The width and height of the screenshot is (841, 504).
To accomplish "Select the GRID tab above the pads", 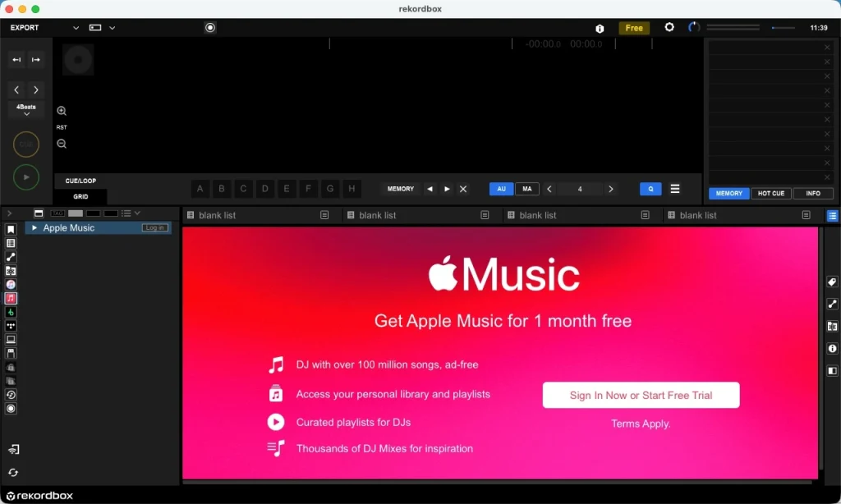I will tap(80, 196).
